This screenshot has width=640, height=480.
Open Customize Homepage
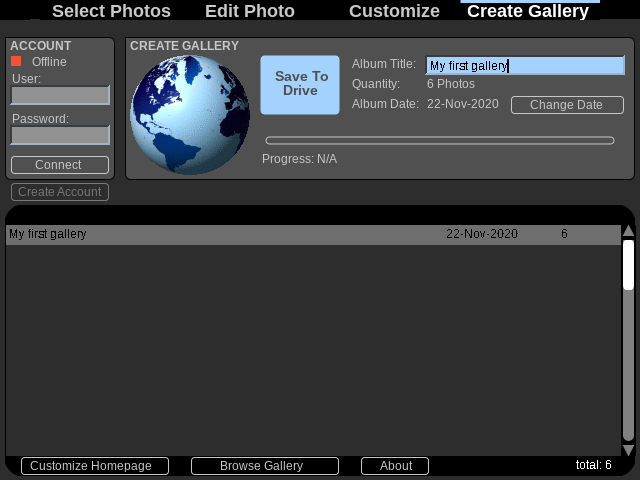95,466
